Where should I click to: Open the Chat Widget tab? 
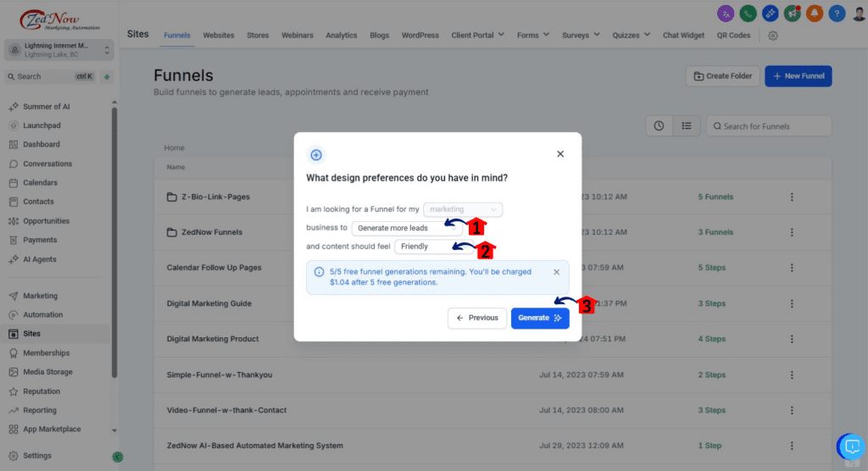pyautogui.click(x=684, y=35)
